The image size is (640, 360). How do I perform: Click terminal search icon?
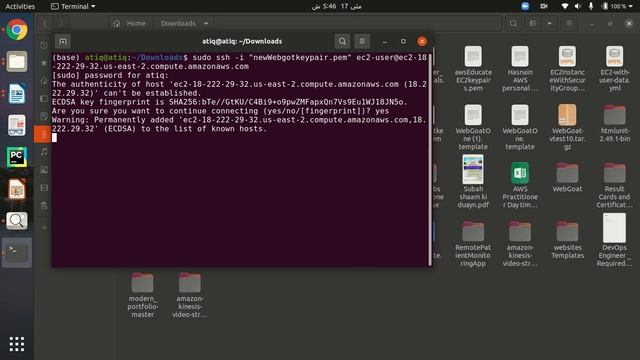342,41
